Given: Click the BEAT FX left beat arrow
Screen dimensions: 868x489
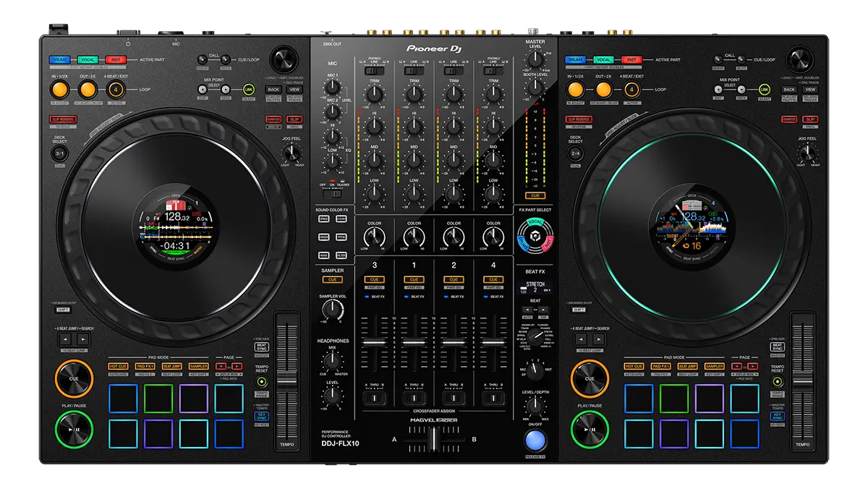Looking at the screenshot, I should (529, 309).
